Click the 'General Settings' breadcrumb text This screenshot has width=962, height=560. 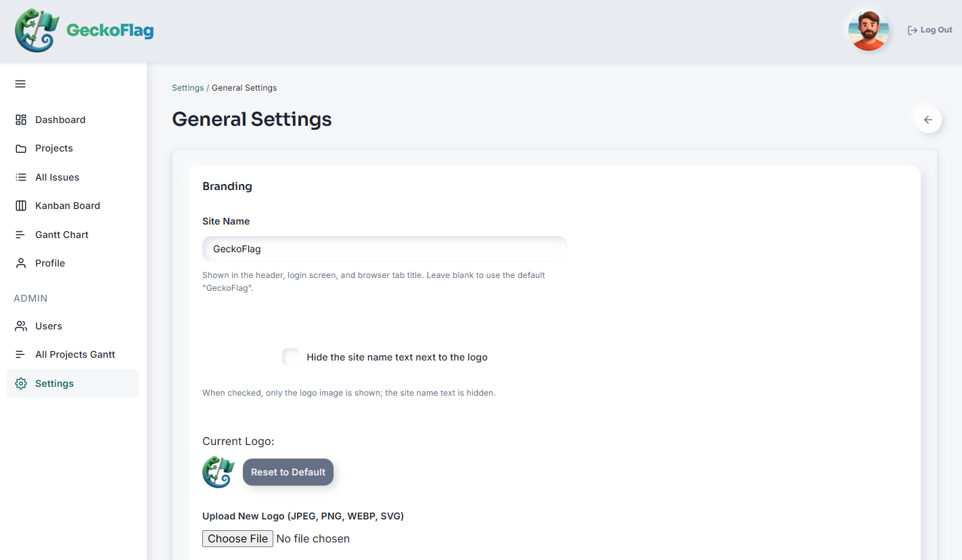point(244,88)
